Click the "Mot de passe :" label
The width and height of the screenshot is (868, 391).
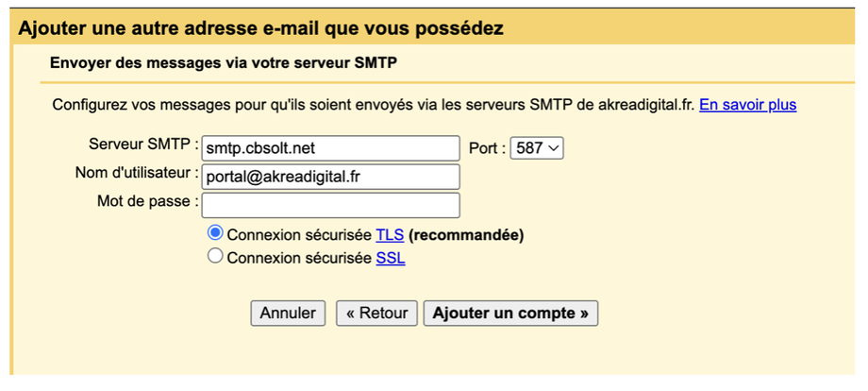[x=147, y=201]
